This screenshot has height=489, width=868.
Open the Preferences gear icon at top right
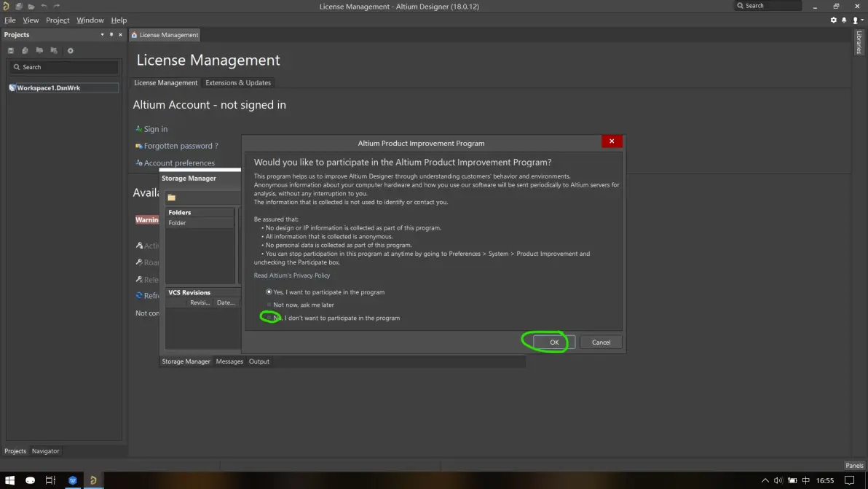coord(834,20)
